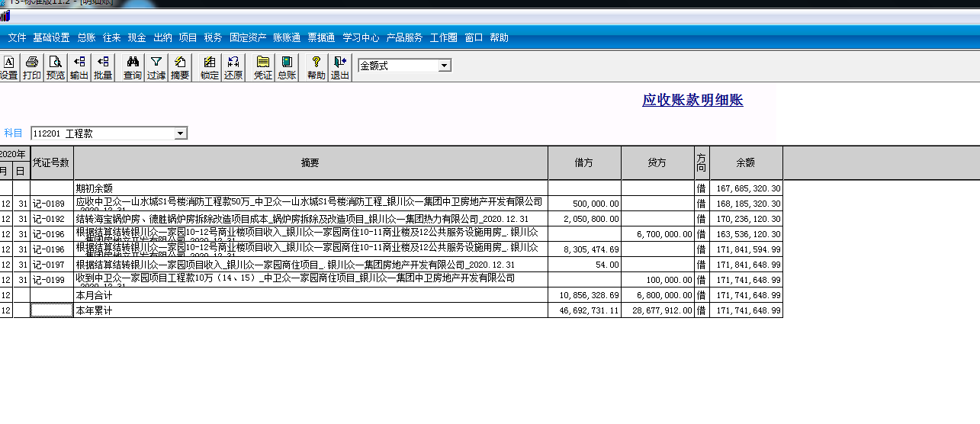Open the 查询 (Query) binoculars tool
980x424 pixels.
point(133,68)
